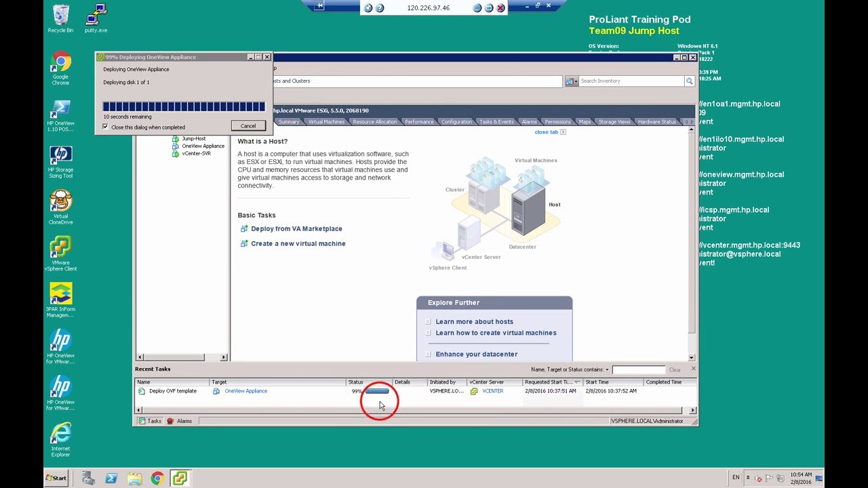Click scroll-down arrow of the host content pane

(x=692, y=357)
